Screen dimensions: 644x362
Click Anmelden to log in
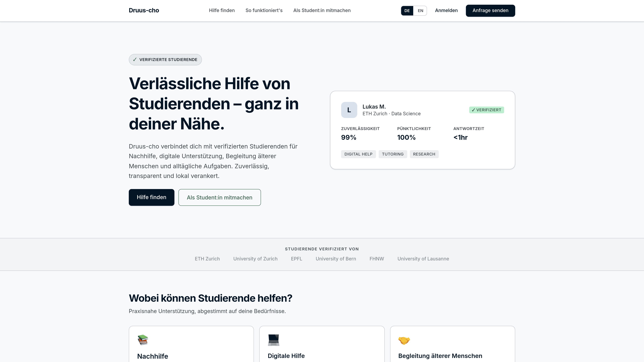click(446, 11)
